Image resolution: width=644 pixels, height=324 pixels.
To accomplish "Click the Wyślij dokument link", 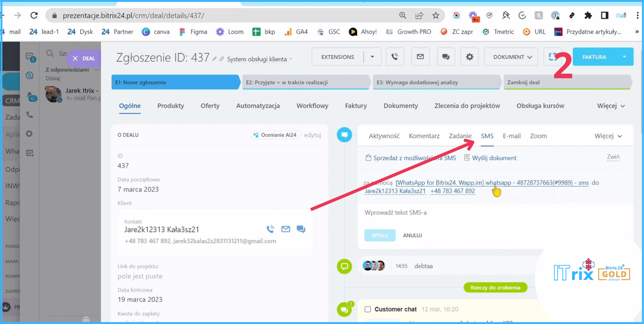I will pyautogui.click(x=494, y=158).
